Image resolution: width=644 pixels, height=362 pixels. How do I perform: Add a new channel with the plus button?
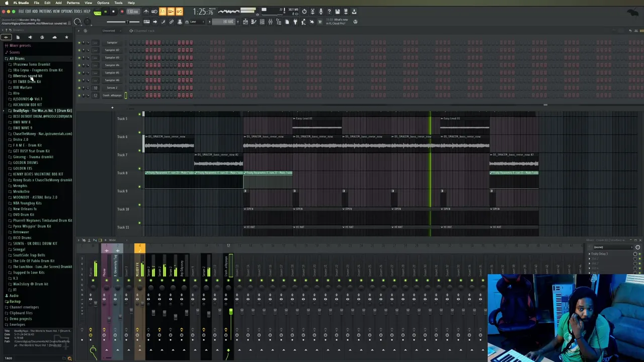[x=112, y=108]
